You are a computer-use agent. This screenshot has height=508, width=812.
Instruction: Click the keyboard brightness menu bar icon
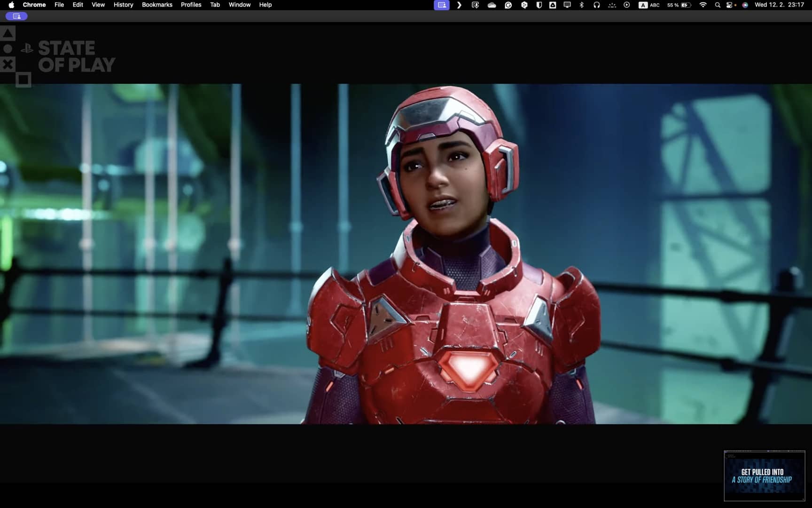(x=612, y=5)
